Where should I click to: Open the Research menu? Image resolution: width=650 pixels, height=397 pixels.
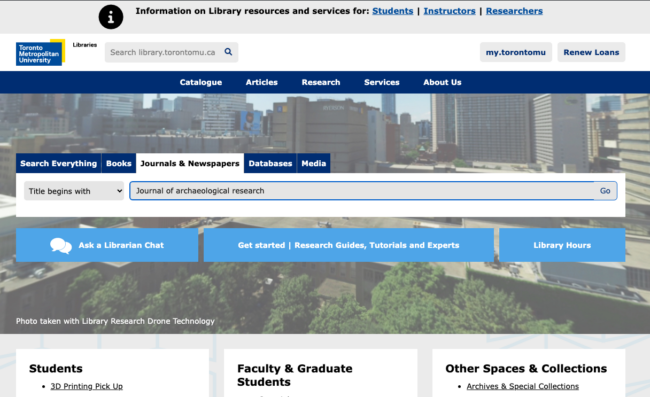[321, 82]
